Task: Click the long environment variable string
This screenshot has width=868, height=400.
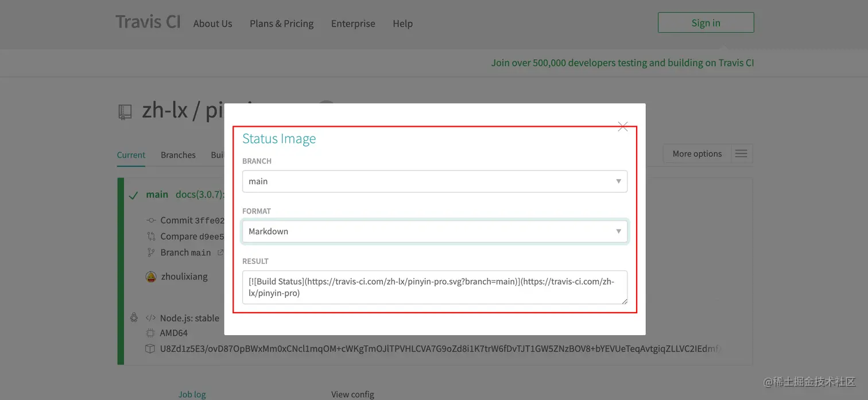Action: coord(441,348)
